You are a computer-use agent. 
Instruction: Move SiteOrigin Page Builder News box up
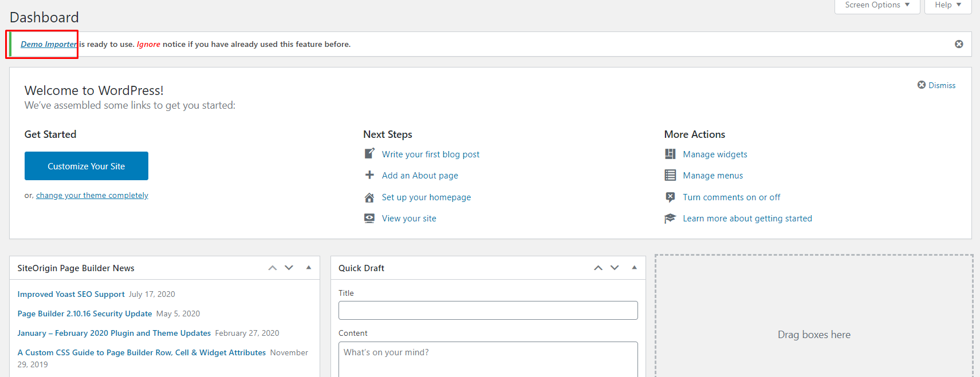click(273, 268)
